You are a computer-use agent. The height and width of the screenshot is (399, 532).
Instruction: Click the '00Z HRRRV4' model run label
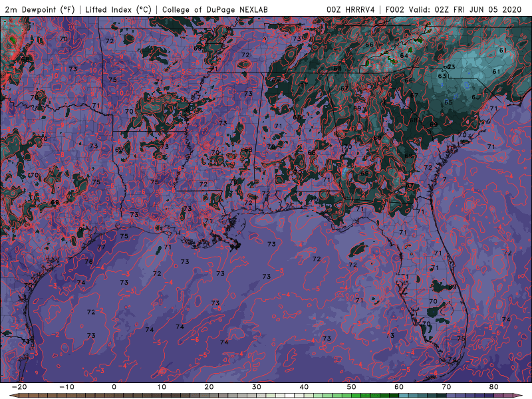click(x=350, y=9)
